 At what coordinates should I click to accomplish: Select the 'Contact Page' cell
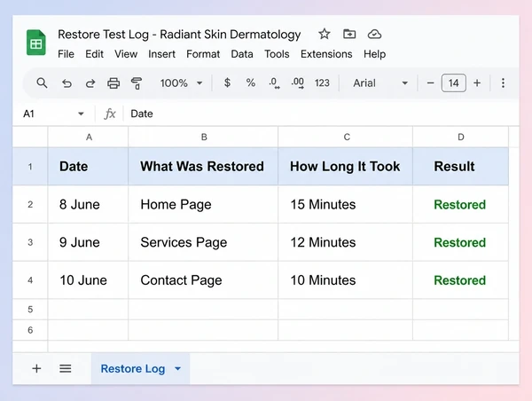pos(203,280)
